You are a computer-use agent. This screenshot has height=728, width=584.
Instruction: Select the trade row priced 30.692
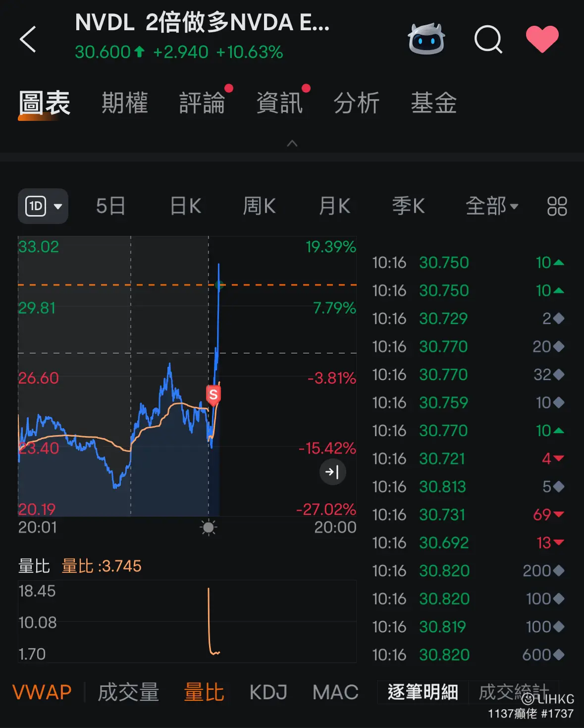pyautogui.click(x=468, y=543)
